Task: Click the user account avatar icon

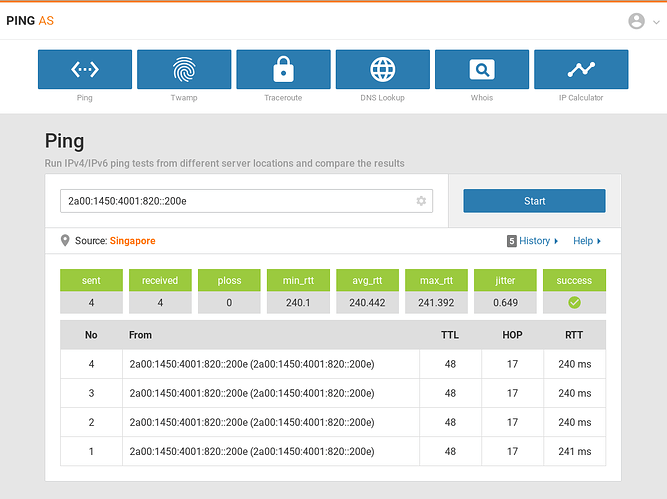Action: point(636,21)
